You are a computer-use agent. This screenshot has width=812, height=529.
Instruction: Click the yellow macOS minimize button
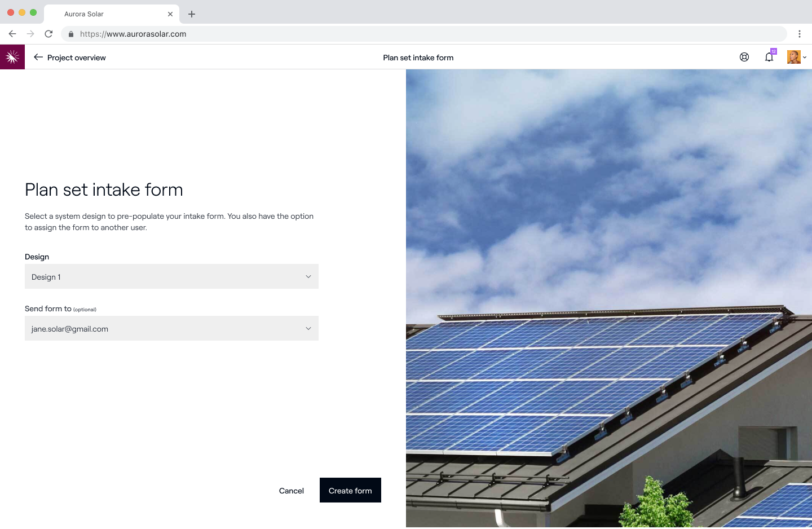tap(22, 12)
